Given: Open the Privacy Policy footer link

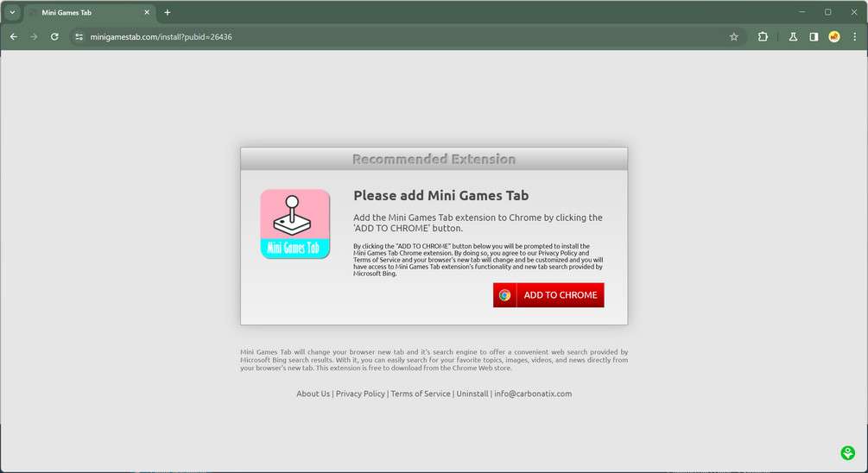Looking at the screenshot, I should pyautogui.click(x=360, y=394).
